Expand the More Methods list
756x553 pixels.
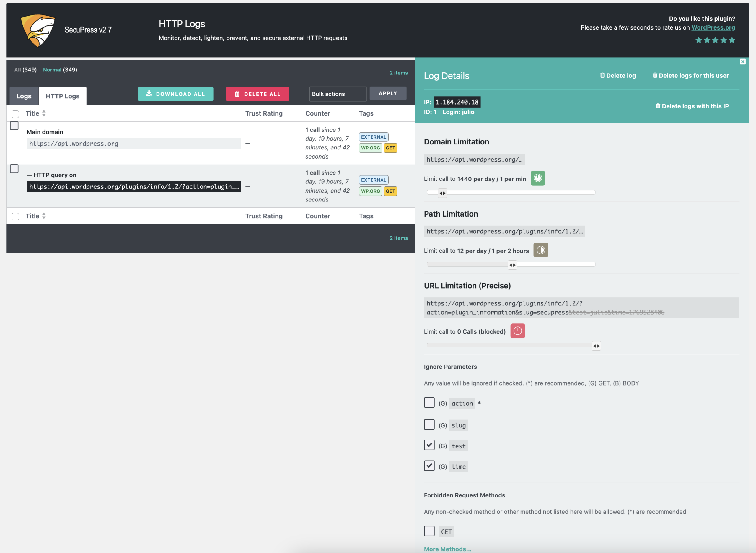(447, 549)
